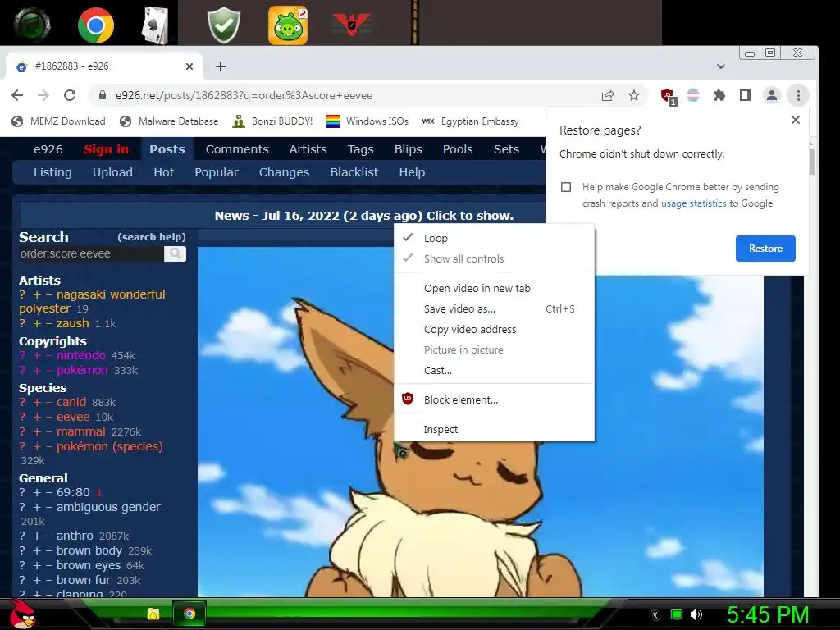Click the zaush artist tag
This screenshot has width=840, height=630.
[x=73, y=323]
